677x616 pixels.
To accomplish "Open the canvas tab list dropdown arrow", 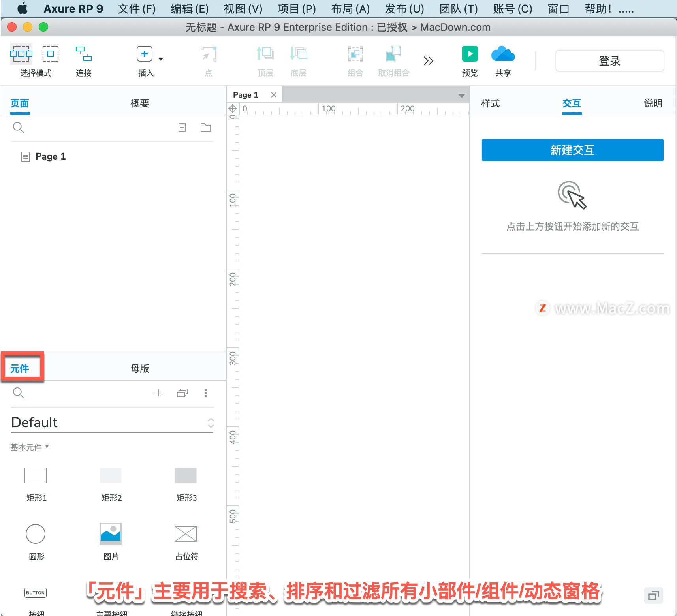I will [461, 96].
